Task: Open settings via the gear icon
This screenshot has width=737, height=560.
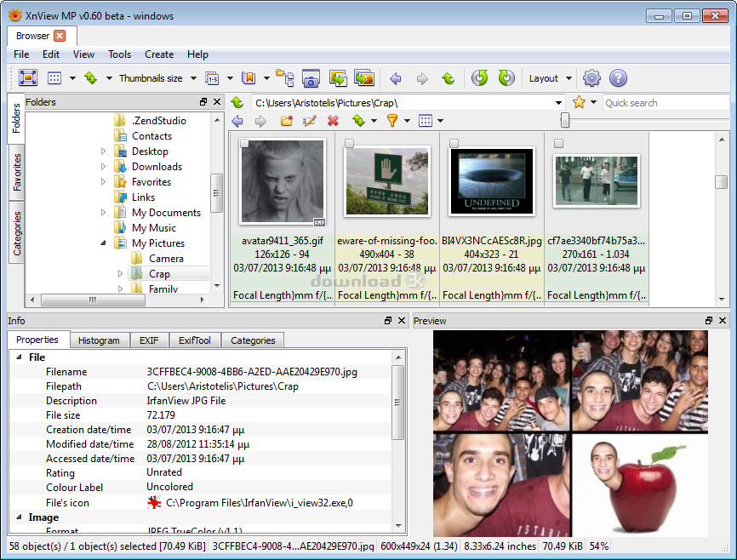Action: point(591,78)
